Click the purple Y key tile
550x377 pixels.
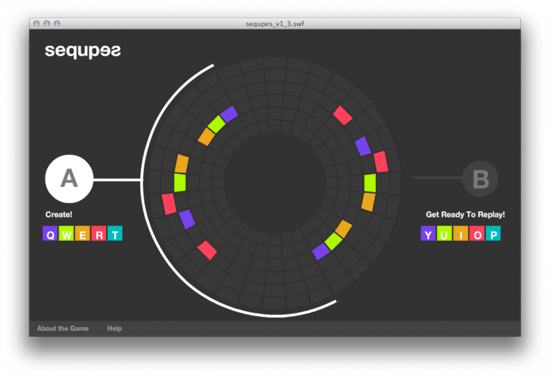point(428,233)
